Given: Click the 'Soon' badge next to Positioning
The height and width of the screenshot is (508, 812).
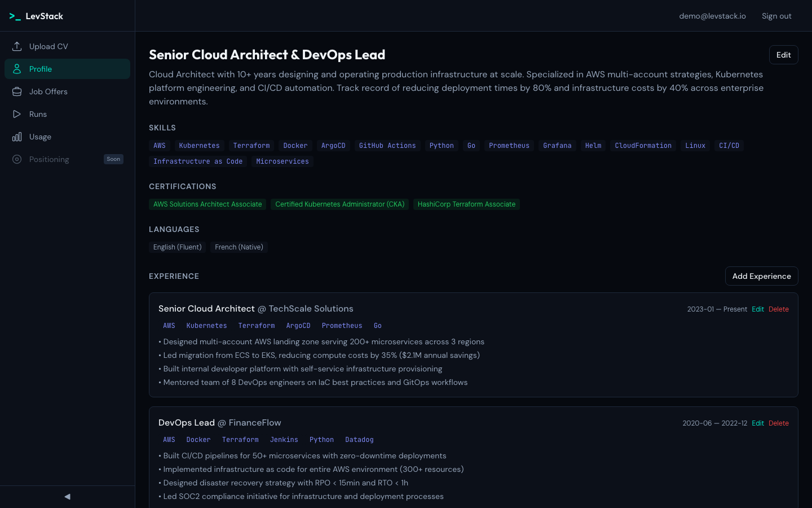Looking at the screenshot, I should 113,159.
